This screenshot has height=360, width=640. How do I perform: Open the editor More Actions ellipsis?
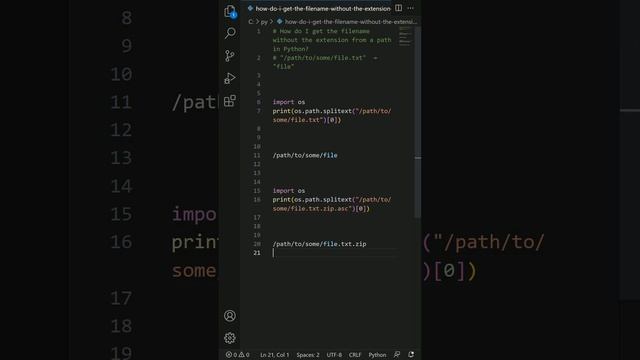[x=411, y=8]
